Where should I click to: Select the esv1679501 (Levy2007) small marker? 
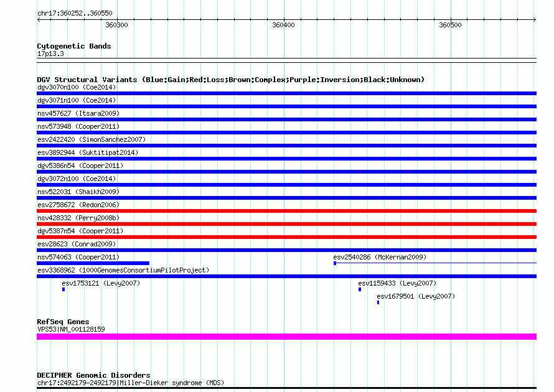378,302
